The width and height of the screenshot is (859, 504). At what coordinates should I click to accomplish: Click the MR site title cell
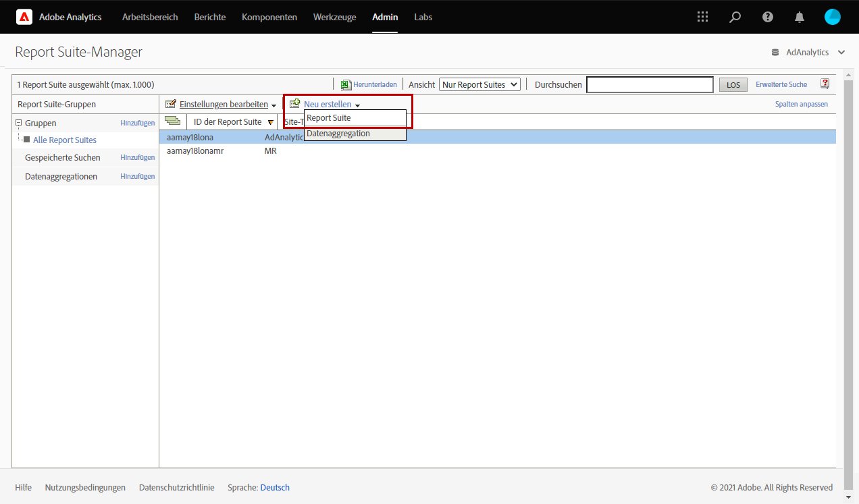coord(270,151)
